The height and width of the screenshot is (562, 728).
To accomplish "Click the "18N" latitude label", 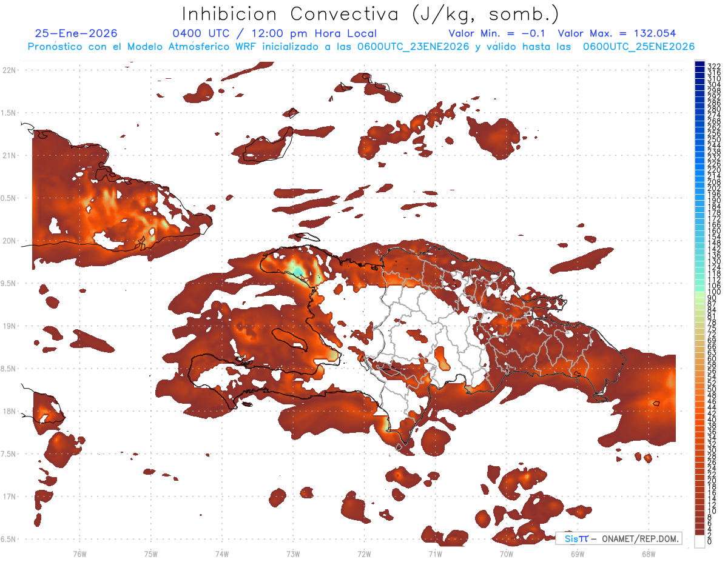I will (x=10, y=411).
